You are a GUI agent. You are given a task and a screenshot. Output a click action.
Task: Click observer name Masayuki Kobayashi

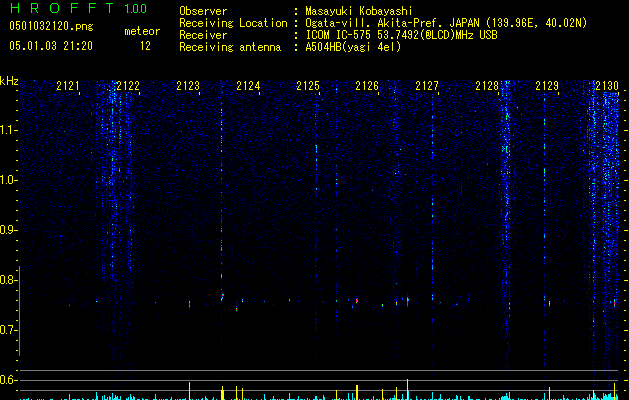[x=359, y=11]
